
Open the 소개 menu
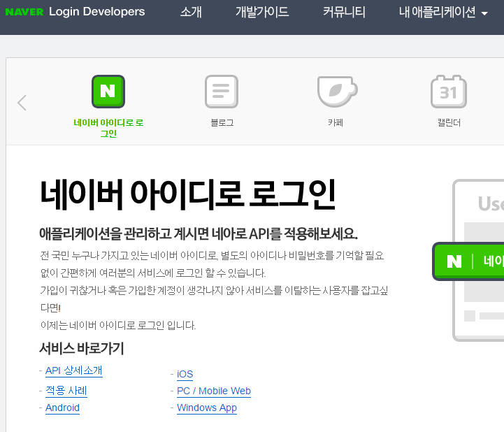(191, 12)
